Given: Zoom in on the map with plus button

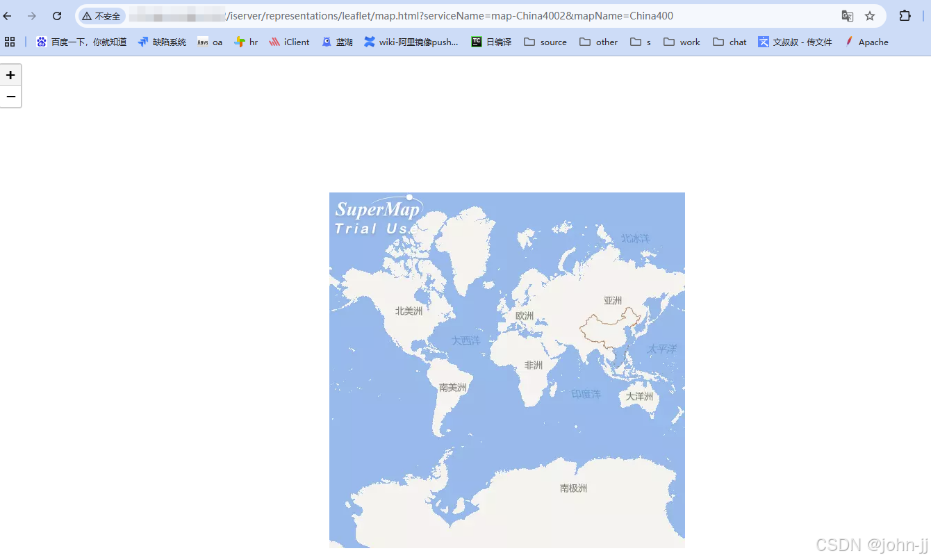Looking at the screenshot, I should point(10,74).
